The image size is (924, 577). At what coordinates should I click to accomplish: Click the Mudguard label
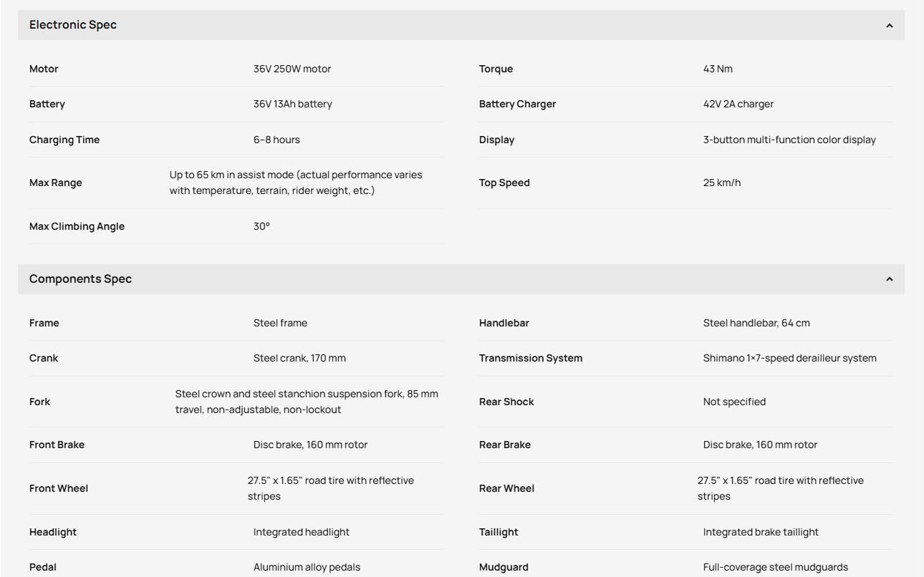click(x=504, y=568)
